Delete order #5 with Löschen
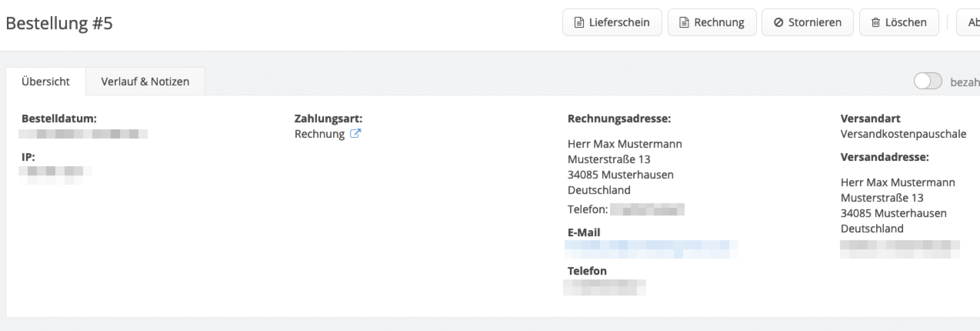Screen dimensions: 980x331 tap(899, 22)
